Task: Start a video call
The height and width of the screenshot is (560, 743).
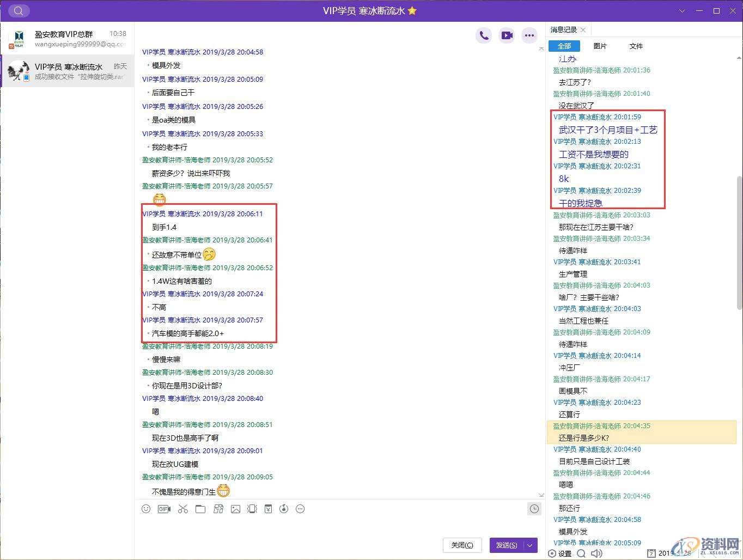Action: [x=507, y=35]
